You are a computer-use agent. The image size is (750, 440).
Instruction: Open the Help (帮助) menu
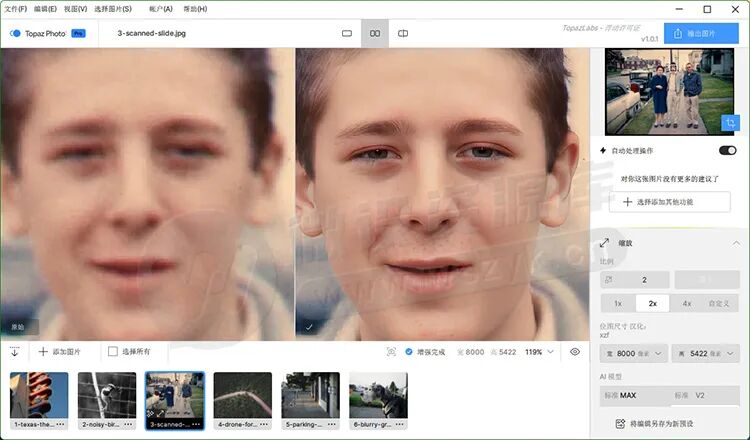tap(196, 9)
